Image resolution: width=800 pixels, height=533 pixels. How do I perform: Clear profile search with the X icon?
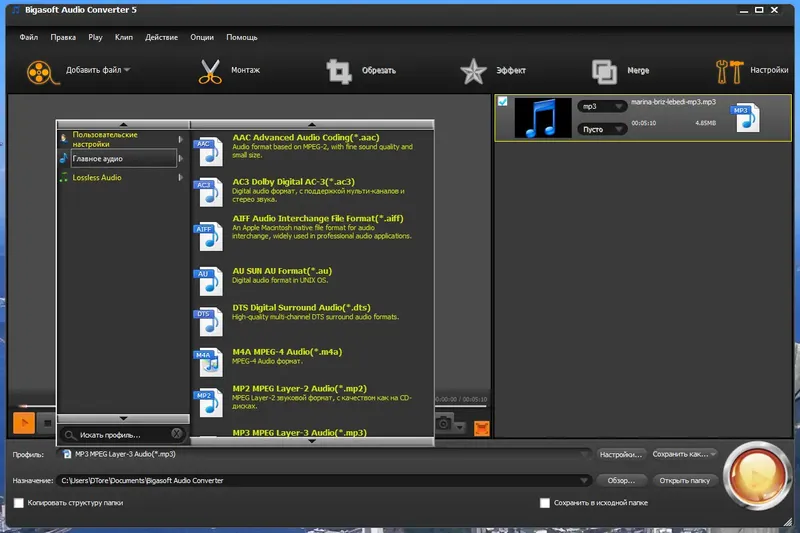point(177,434)
